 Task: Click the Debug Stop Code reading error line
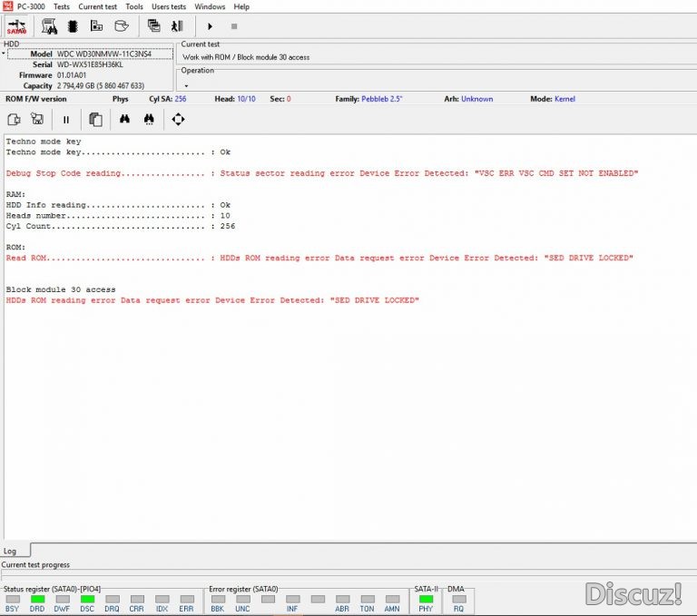[x=322, y=173]
